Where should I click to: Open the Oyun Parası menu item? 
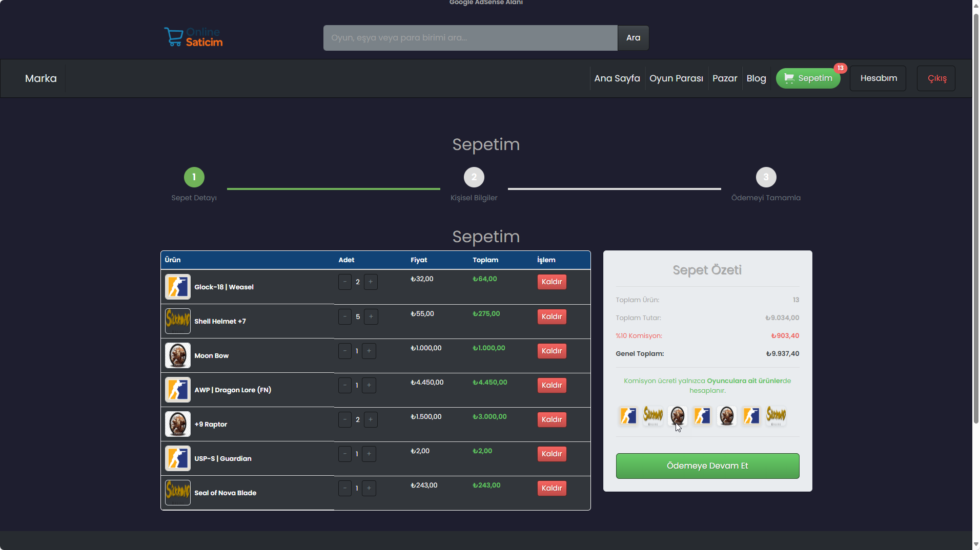[676, 78]
